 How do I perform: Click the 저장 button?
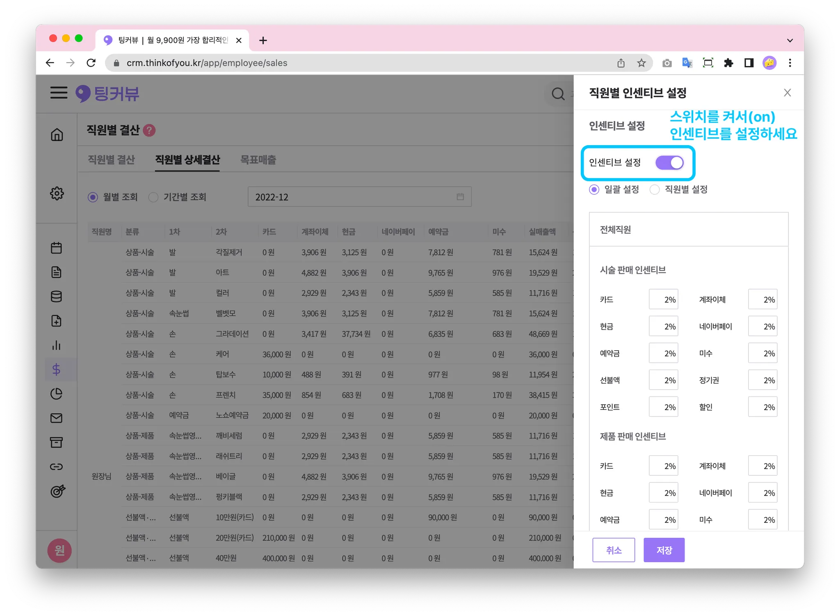pos(664,550)
